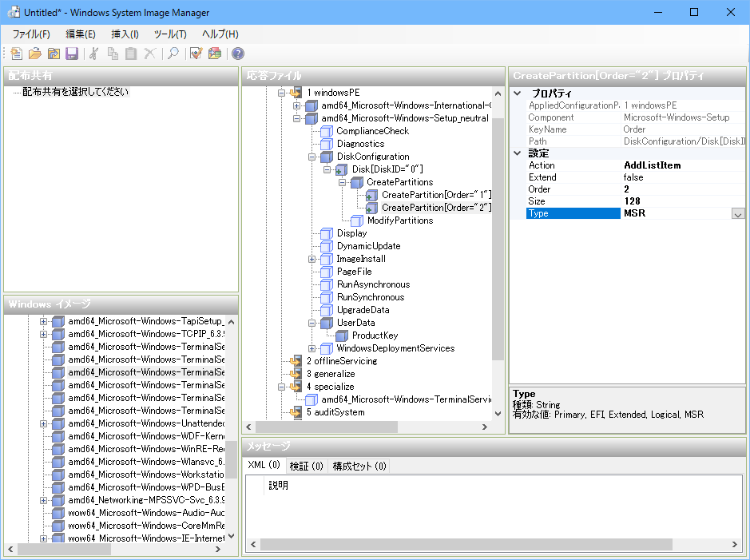This screenshot has height=560, width=750.
Task: Edit the Size value 128
Action: click(683, 201)
